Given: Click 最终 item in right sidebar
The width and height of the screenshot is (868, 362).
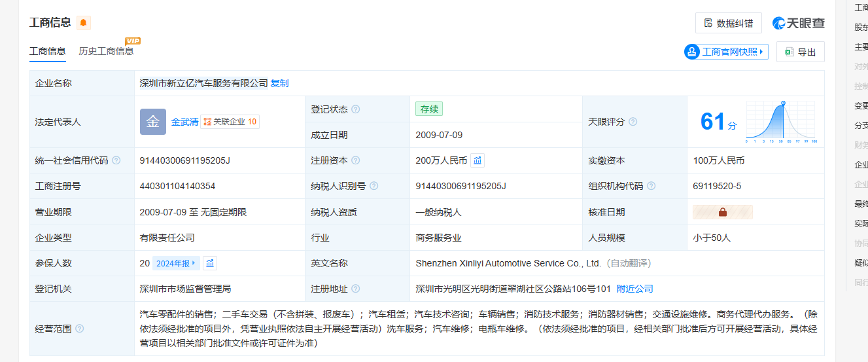Looking at the screenshot, I should pos(861,204).
